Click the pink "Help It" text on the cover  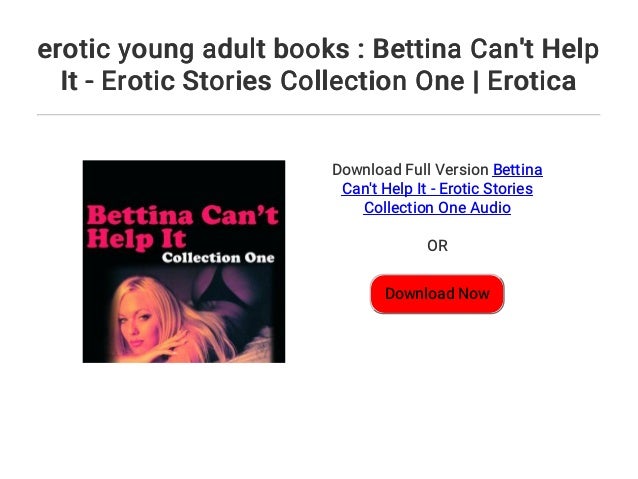(136, 238)
